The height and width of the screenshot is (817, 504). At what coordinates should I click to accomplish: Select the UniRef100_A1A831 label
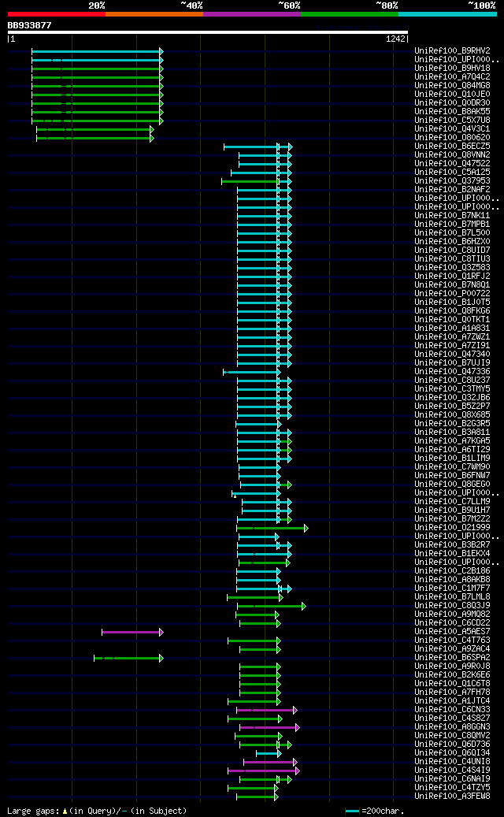coord(452,329)
